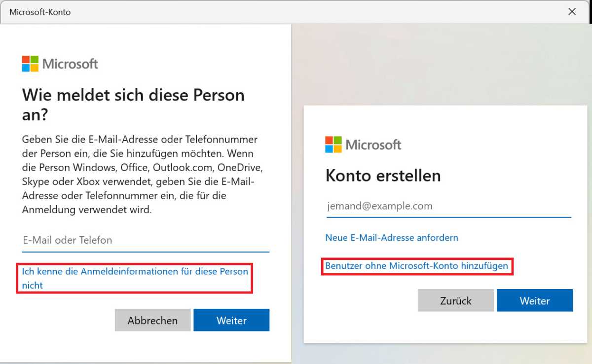Click the Zurück button
This screenshot has height=364, width=592.
(x=456, y=300)
